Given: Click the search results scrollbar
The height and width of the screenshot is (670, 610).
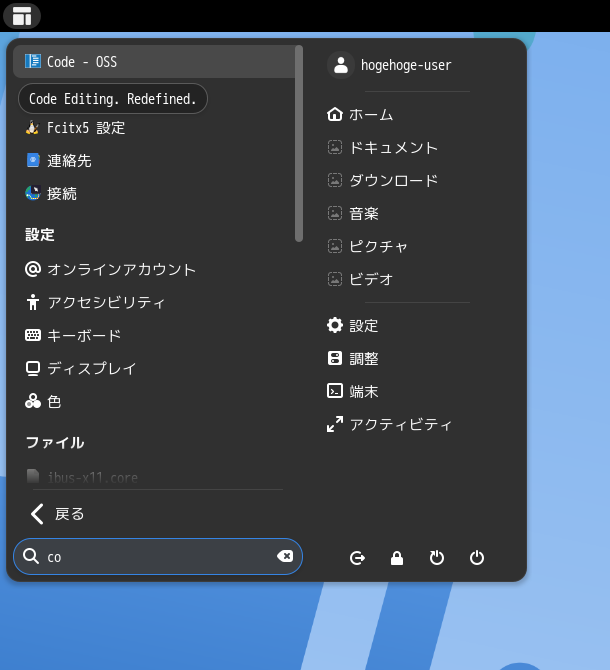Looking at the screenshot, I should click(299, 144).
